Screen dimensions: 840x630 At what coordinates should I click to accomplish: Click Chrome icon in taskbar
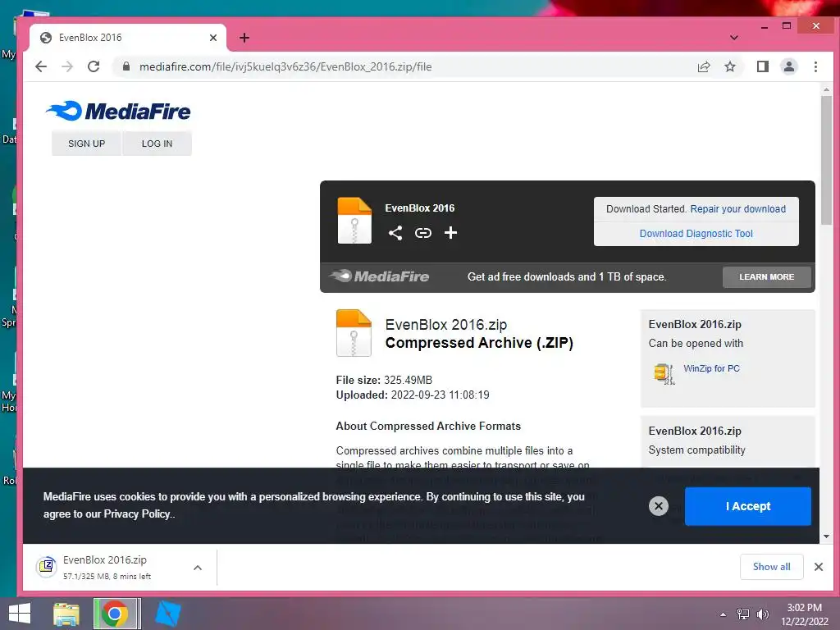tap(116, 614)
